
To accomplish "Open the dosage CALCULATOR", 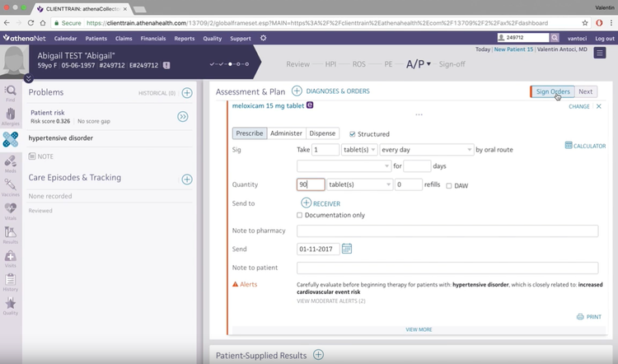I will tap(585, 146).
